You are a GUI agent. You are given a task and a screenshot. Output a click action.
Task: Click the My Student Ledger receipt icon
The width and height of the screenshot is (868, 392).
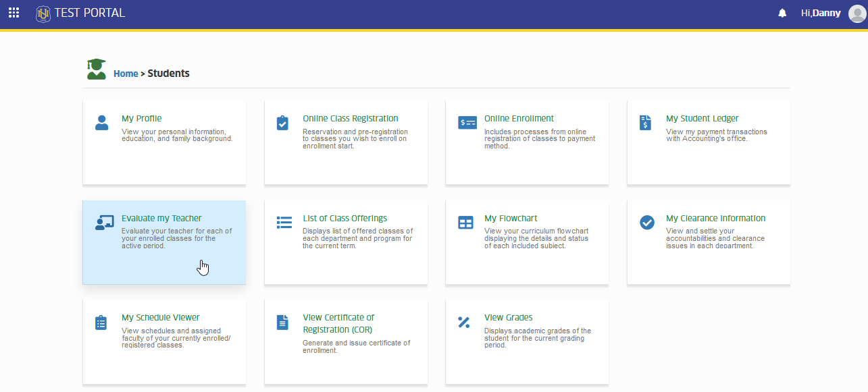(x=646, y=123)
